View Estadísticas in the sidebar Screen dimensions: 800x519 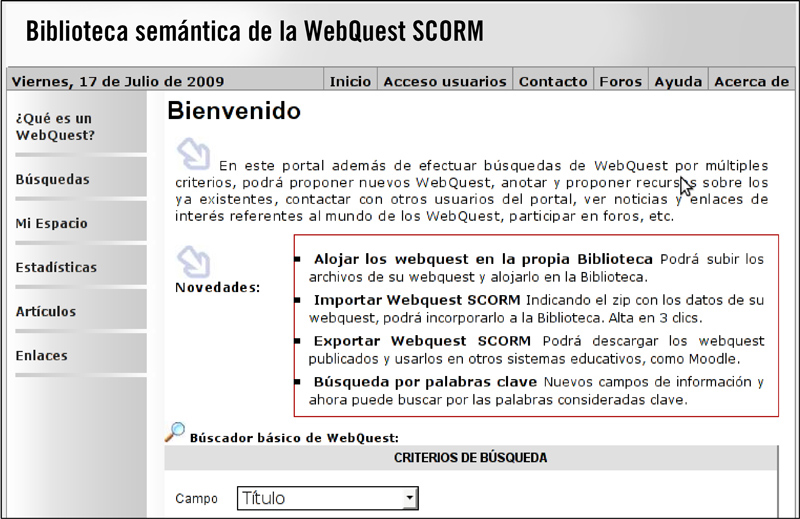click(x=56, y=267)
